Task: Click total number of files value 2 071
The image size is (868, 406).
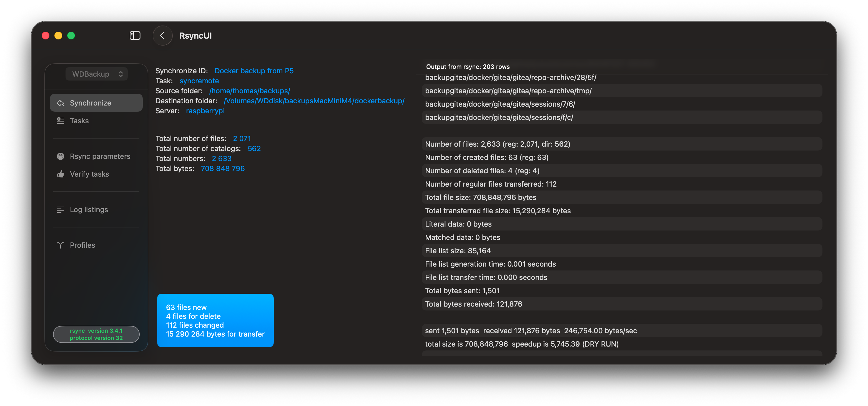Action: [242, 139]
